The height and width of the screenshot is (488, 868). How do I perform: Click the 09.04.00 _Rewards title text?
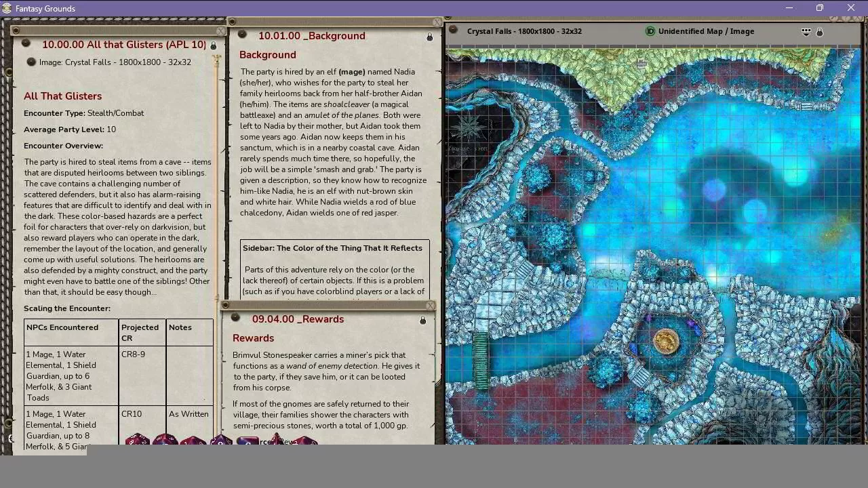point(298,319)
